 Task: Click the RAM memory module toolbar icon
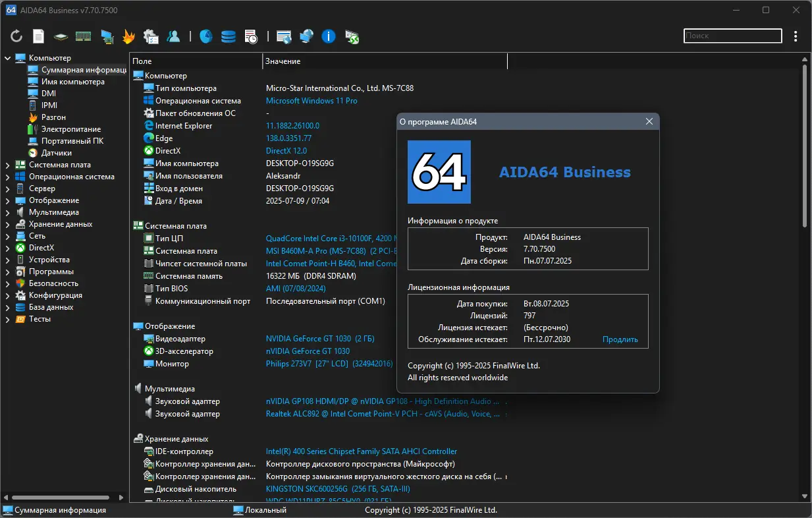pyautogui.click(x=83, y=36)
